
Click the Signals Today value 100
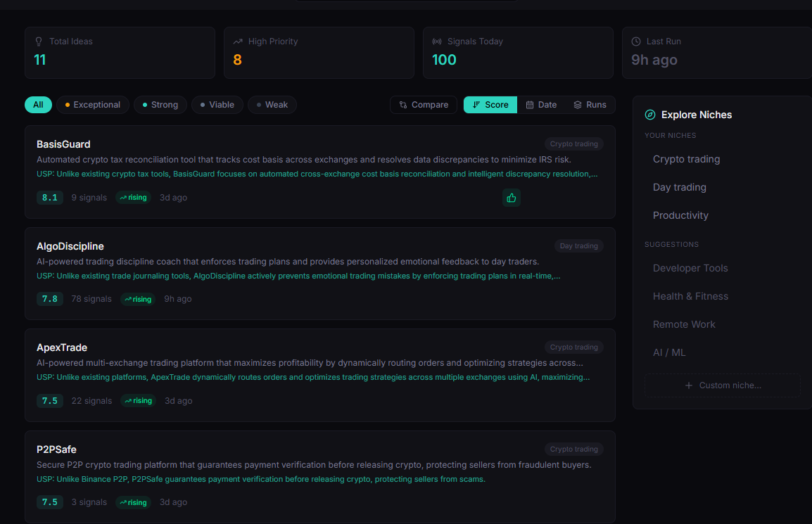[x=444, y=60]
